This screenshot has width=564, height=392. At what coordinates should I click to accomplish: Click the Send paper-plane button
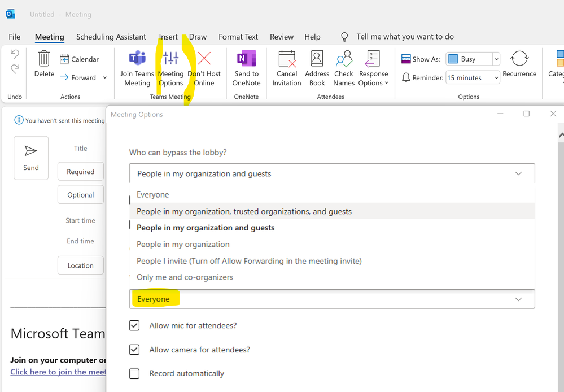click(31, 158)
